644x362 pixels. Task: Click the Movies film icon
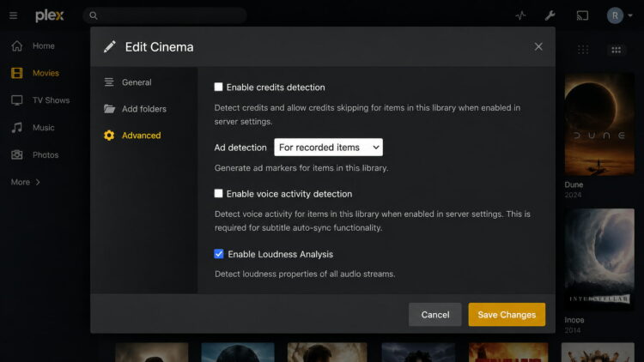tap(17, 73)
